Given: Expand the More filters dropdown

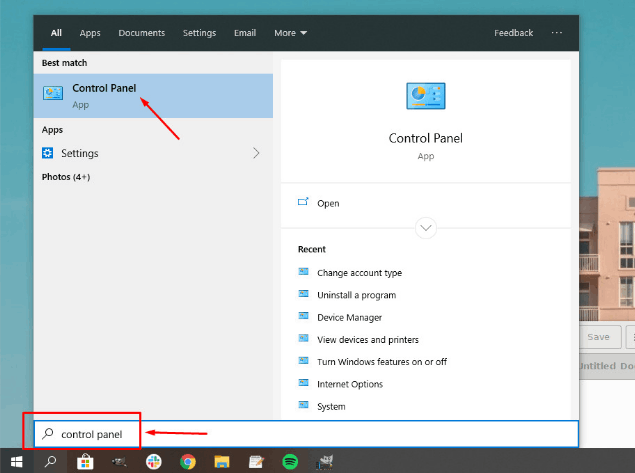Looking at the screenshot, I should 290,33.
